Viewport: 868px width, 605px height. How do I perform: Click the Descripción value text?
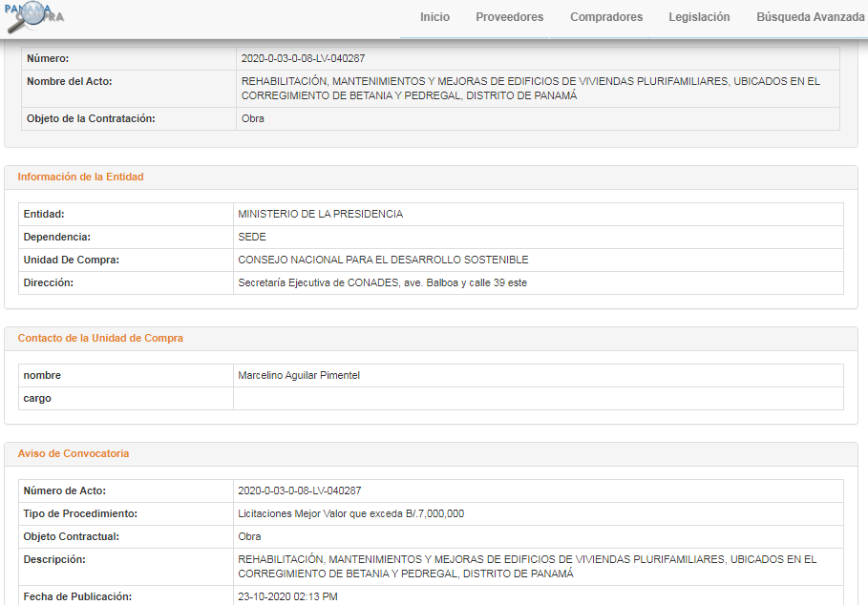point(527,567)
